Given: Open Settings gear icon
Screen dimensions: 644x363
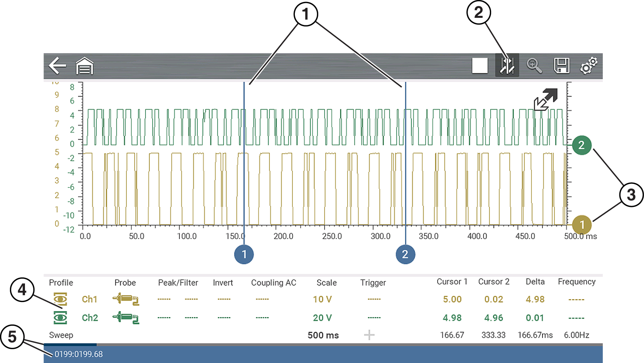Looking at the screenshot, I should click(589, 66).
